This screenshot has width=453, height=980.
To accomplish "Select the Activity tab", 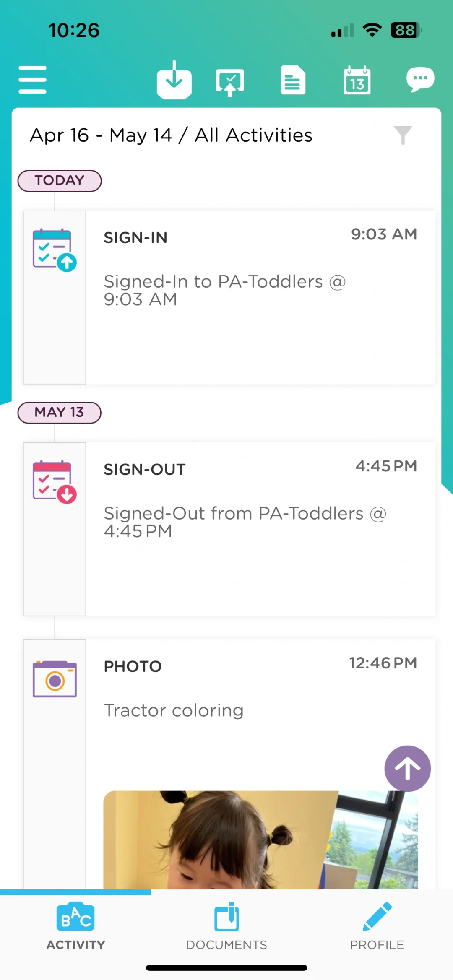I will (75, 927).
